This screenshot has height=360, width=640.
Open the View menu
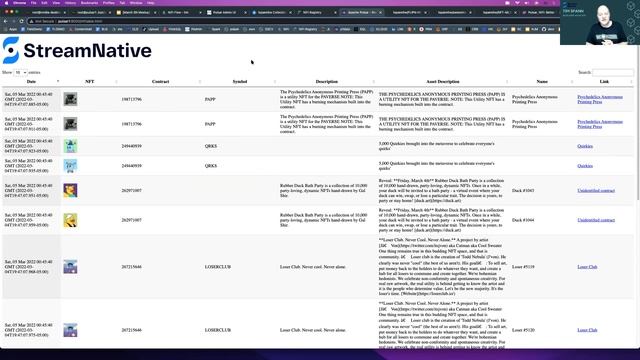tap(56, 3)
